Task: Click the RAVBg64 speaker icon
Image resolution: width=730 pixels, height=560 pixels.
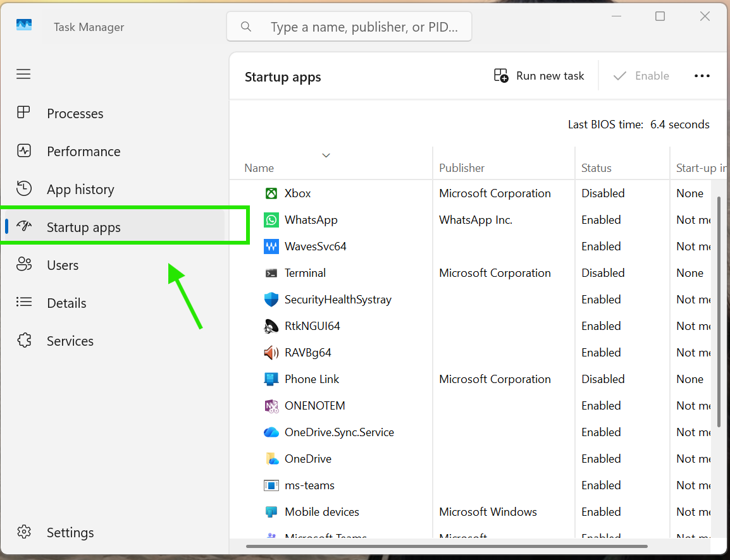Action: 271,353
